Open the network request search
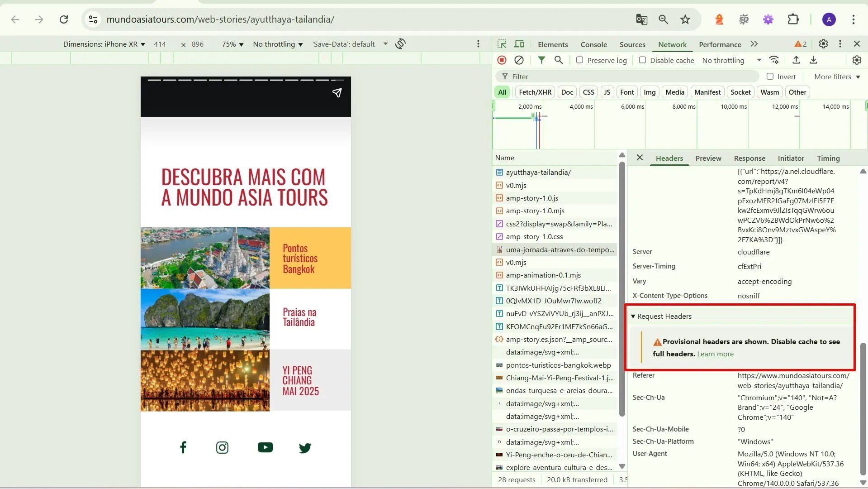Image resolution: width=868 pixels, height=489 pixels. (x=558, y=60)
